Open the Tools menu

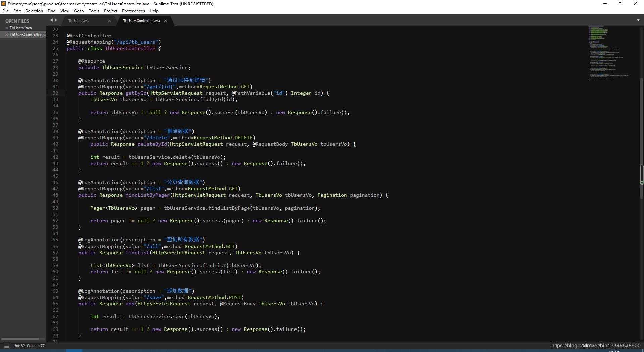click(x=94, y=11)
